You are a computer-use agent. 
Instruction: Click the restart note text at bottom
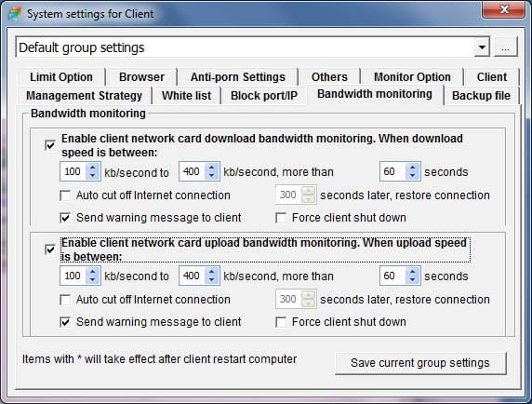pos(159,359)
